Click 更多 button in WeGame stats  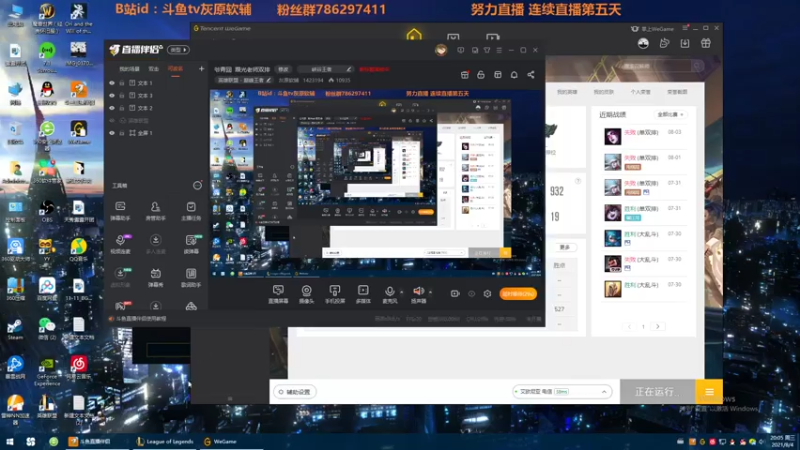click(564, 247)
